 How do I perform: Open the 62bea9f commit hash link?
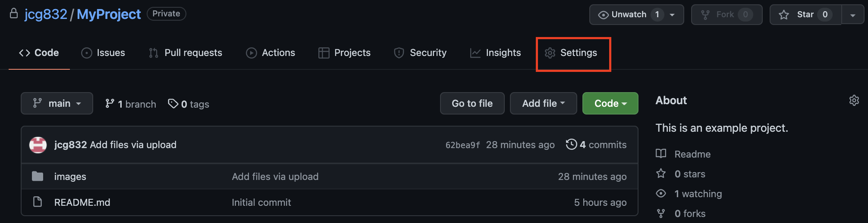(x=462, y=145)
